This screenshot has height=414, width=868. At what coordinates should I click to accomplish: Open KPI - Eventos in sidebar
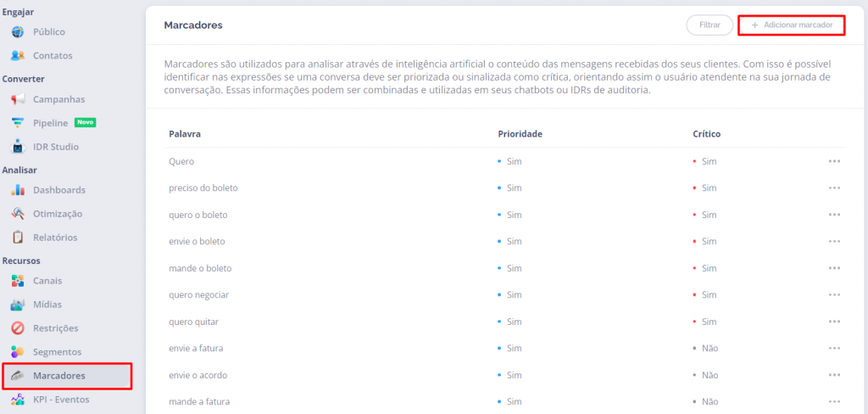(x=60, y=400)
